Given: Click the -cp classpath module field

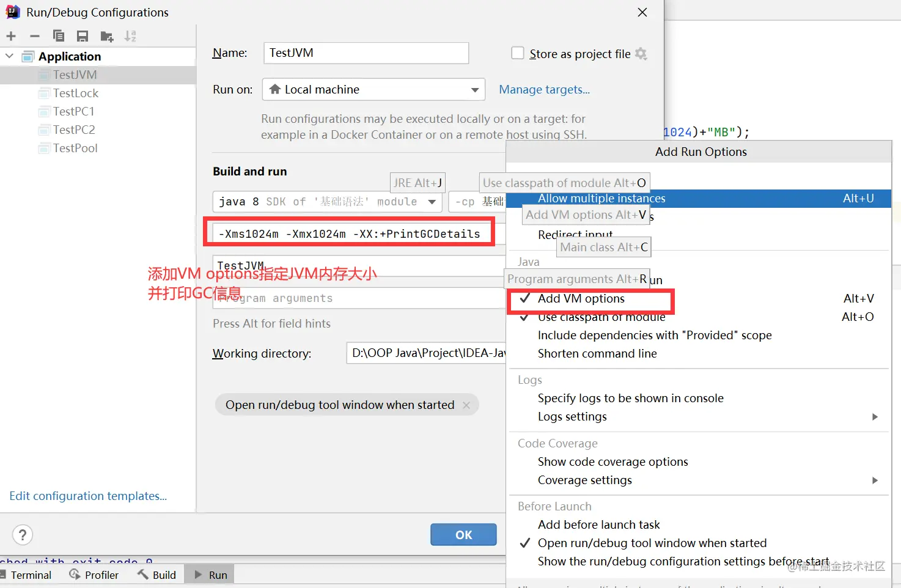Looking at the screenshot, I should (477, 202).
